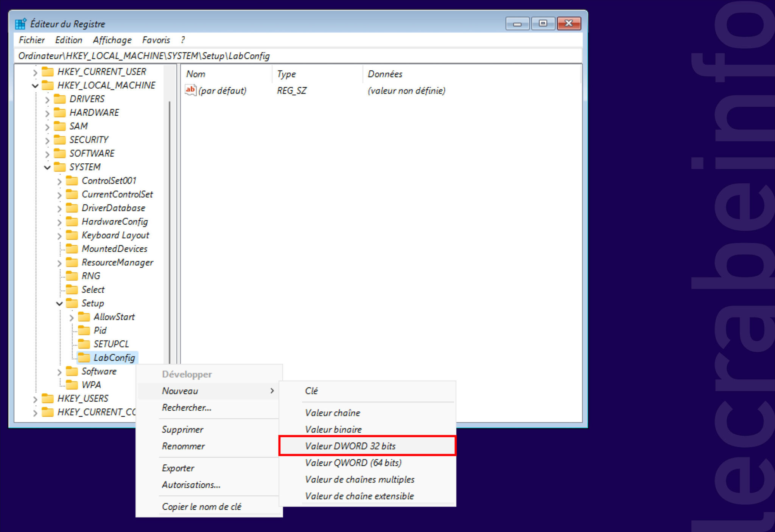Select Rechercher in the context menu
Screen dimensions: 775x532
186,408
